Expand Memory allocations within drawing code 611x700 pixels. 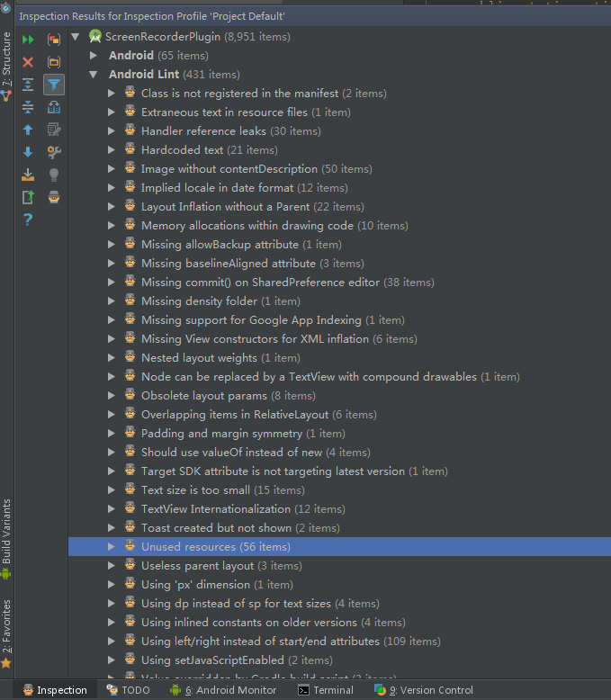112,226
